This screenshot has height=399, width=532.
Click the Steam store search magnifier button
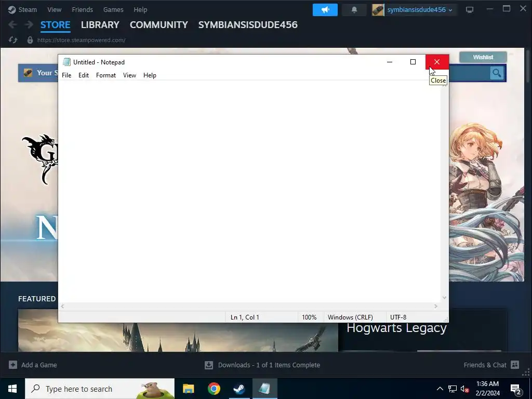pyautogui.click(x=497, y=73)
